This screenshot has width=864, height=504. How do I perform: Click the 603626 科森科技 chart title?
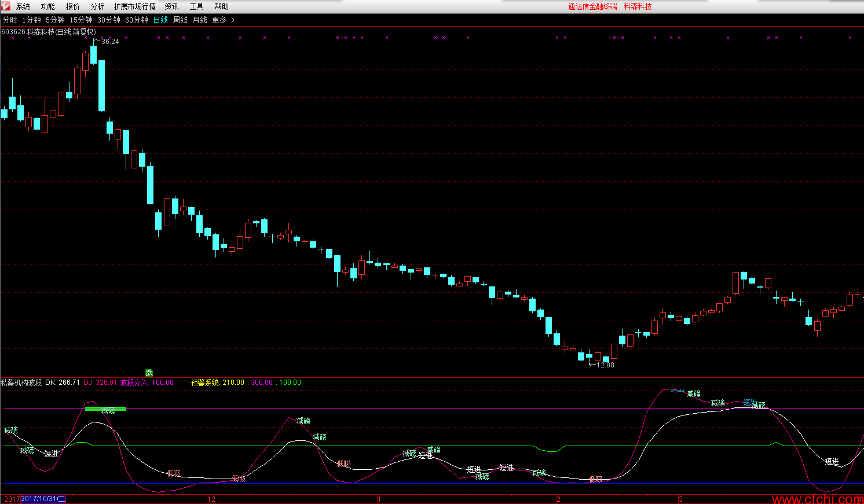[x=49, y=32]
